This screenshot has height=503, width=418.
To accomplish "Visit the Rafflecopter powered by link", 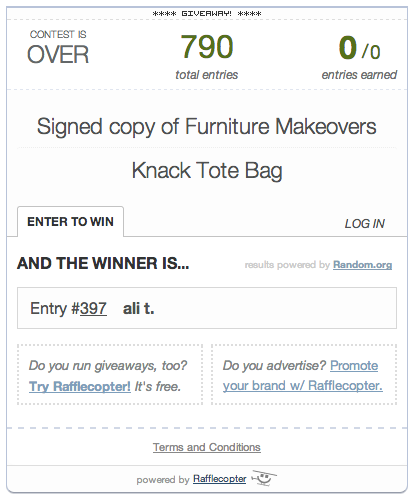I will (220, 479).
